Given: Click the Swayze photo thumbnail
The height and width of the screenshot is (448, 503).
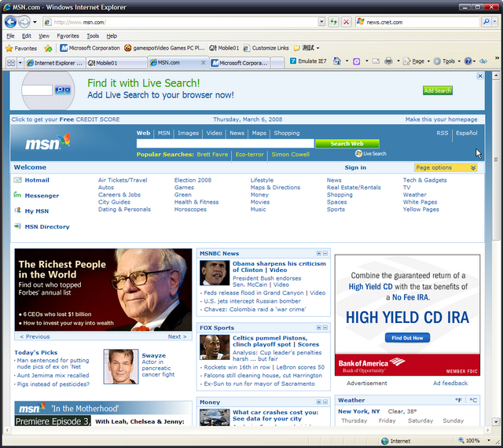Looking at the screenshot, I should point(121,366).
